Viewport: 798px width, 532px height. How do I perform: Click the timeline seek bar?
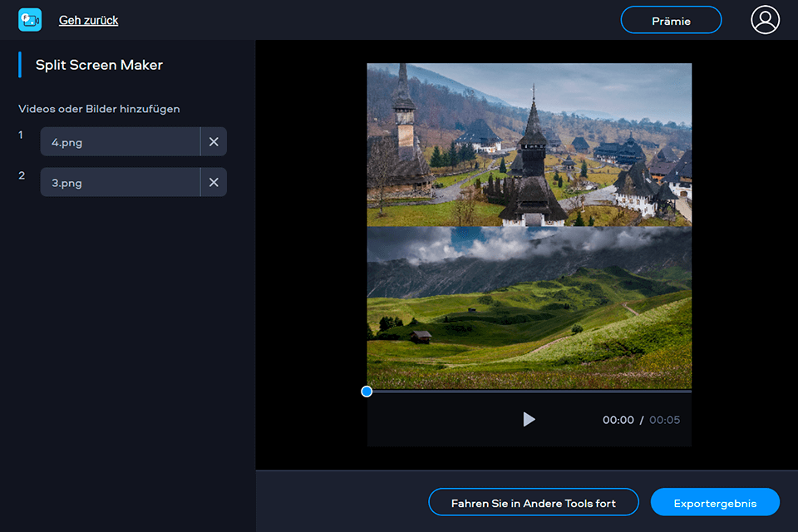540,392
